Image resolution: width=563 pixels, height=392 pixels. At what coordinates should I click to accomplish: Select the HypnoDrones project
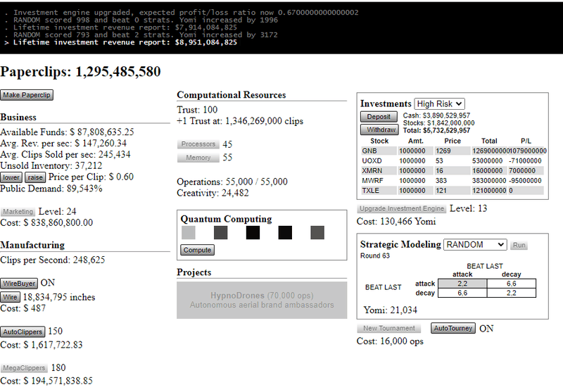pyautogui.click(x=262, y=300)
